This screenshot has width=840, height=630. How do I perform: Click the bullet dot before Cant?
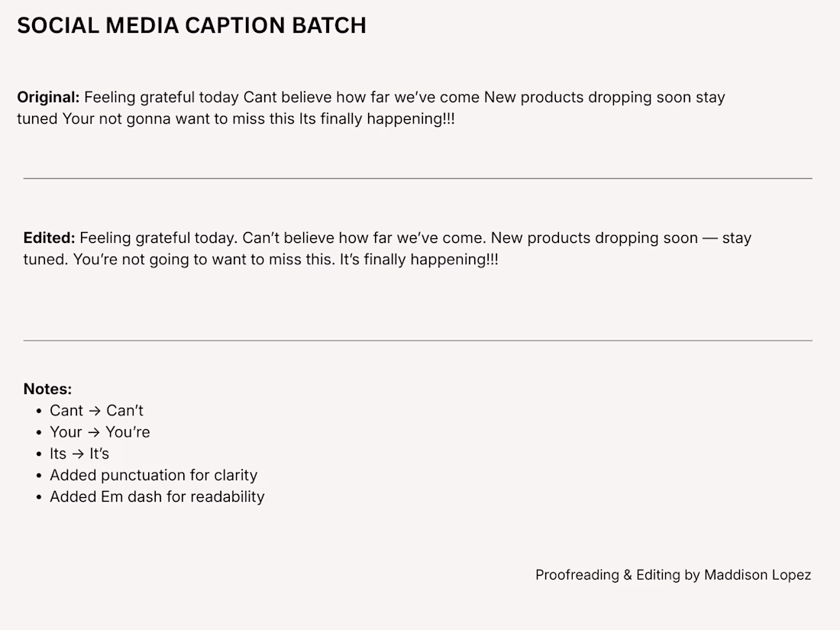(39, 412)
